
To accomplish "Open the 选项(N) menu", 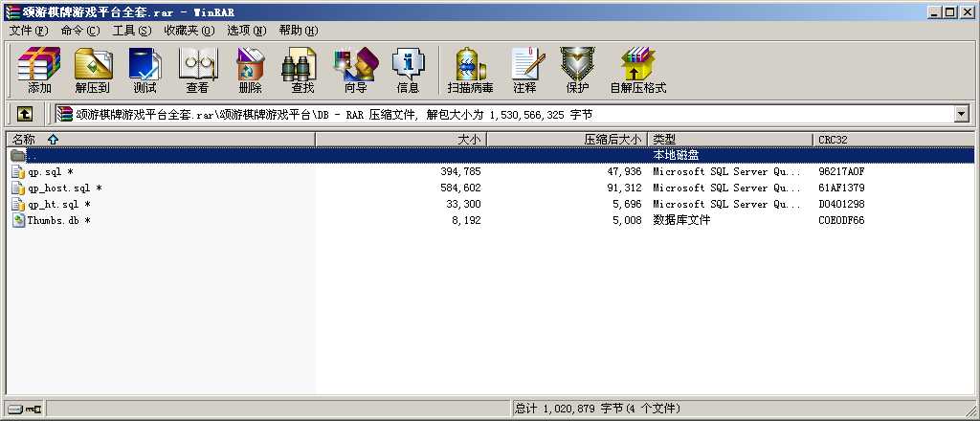I will [x=246, y=31].
